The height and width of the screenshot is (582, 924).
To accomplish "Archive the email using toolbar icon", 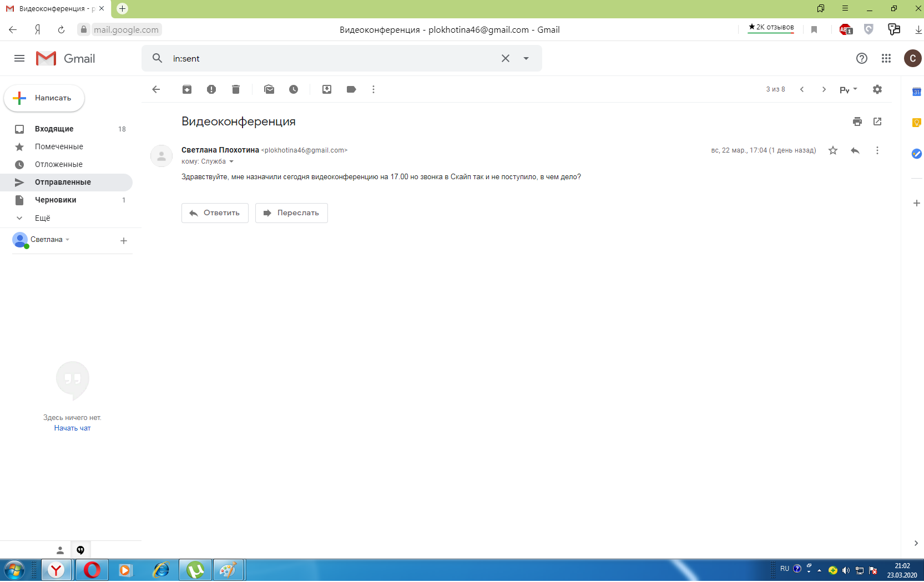I will (x=187, y=89).
